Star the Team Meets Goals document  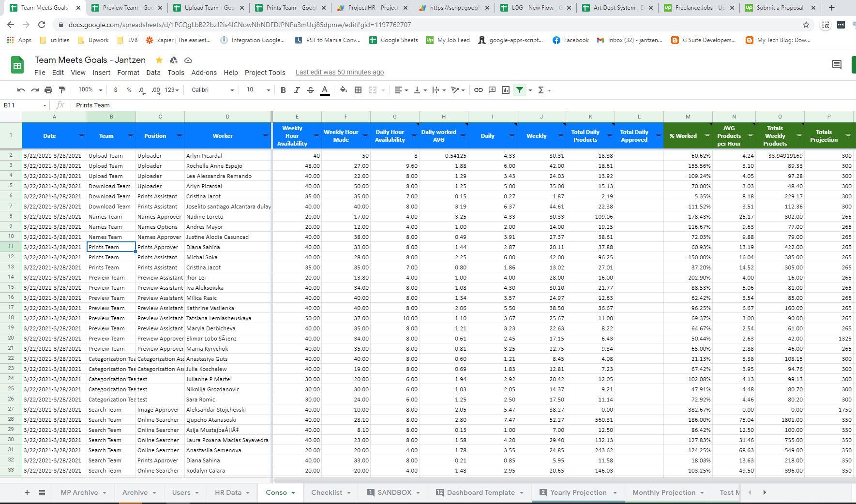tap(159, 60)
